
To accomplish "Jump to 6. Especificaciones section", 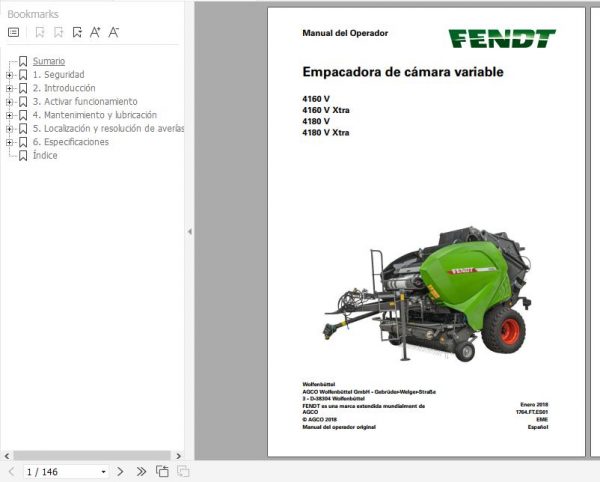I will tap(71, 142).
